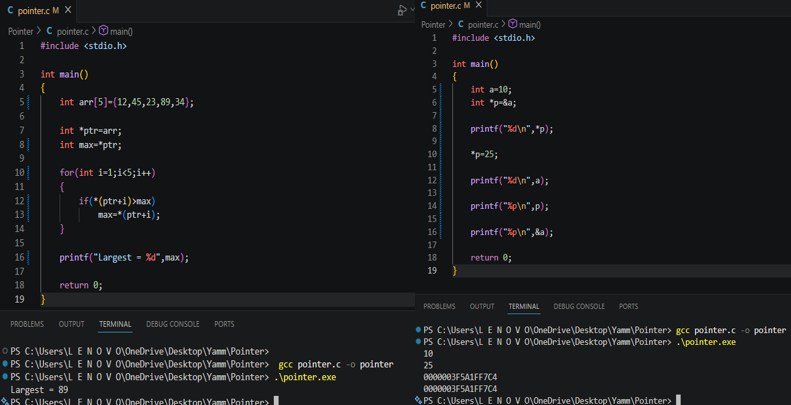The width and height of the screenshot is (791, 405).
Task: Open DEBUG CONSOLE tab in the right panel
Action: [579, 307]
